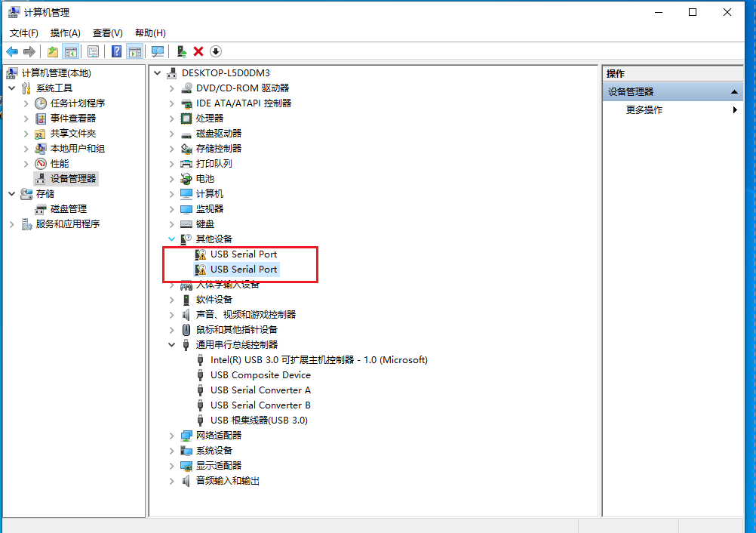Viewport: 756px width, 533px height.
Task: Expand the 网络适配器 category
Action: tap(172, 436)
